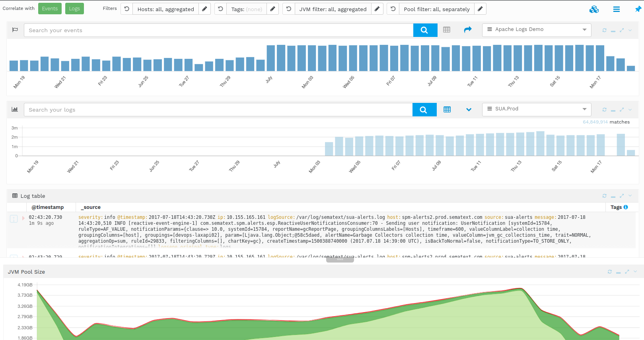The image size is (644, 340).
Task: Focus the Search your logs field
Action: [218, 110]
